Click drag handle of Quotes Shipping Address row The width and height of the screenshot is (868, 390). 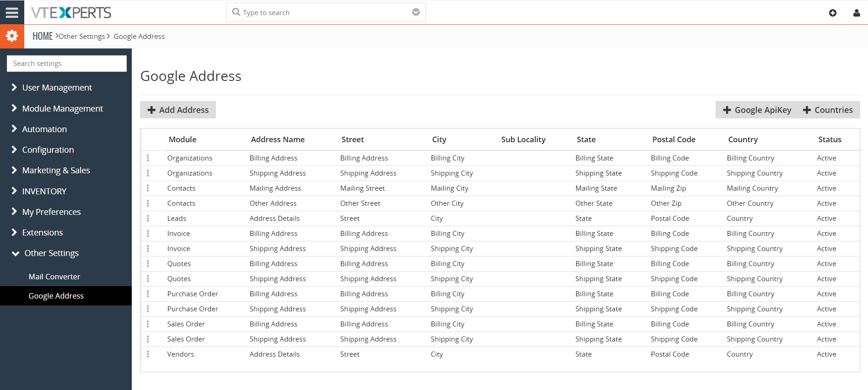tap(148, 278)
